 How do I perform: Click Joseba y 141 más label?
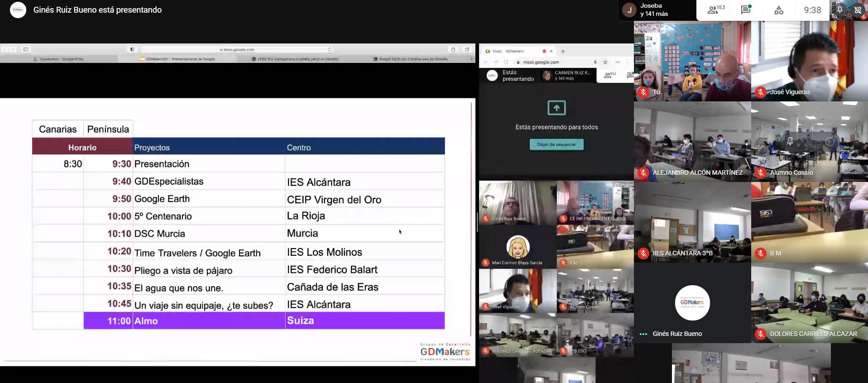(x=654, y=10)
